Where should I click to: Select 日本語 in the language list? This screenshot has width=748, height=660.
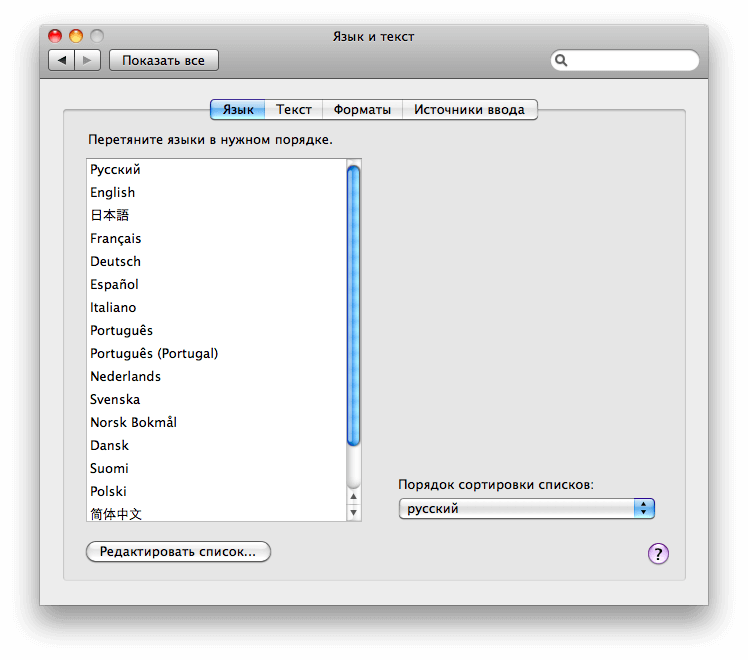click(217, 216)
